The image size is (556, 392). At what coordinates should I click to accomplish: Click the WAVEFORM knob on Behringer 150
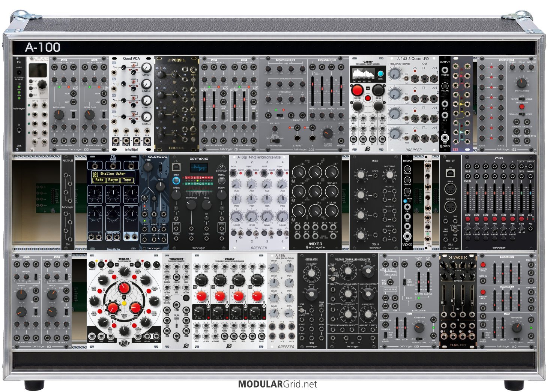click(x=419, y=328)
